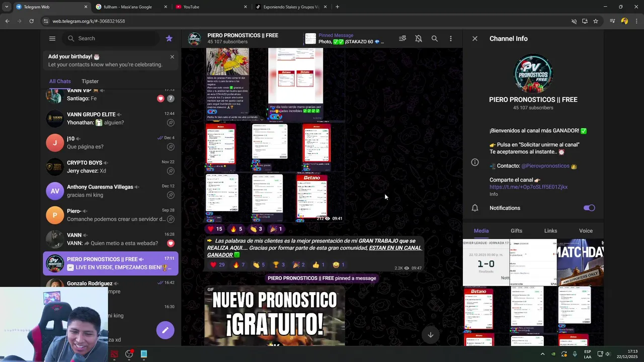Viewport: 644px width, 362px height.
Task: Open the browser tab search dropdown
Action: point(6,7)
